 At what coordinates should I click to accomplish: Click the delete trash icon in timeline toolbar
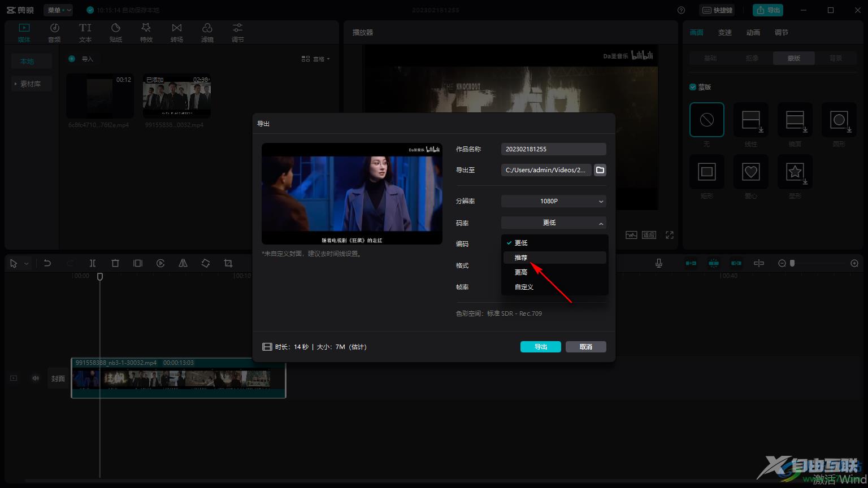pyautogui.click(x=115, y=263)
